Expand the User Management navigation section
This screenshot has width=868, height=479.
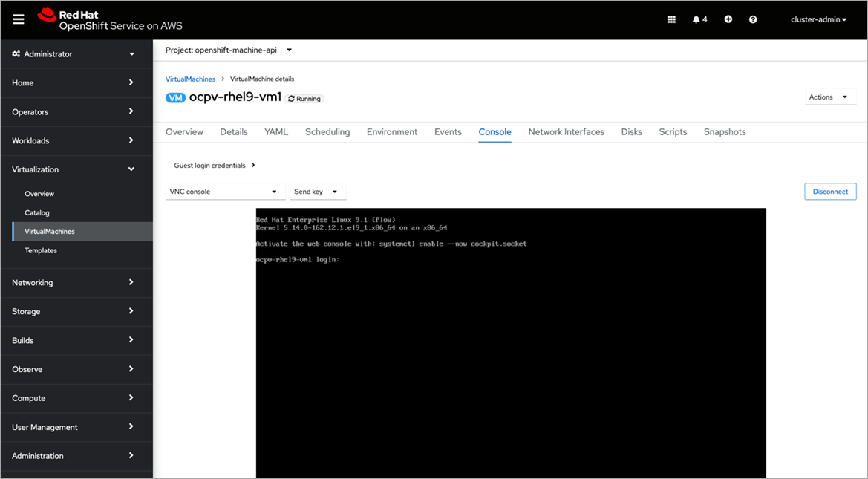click(76, 427)
